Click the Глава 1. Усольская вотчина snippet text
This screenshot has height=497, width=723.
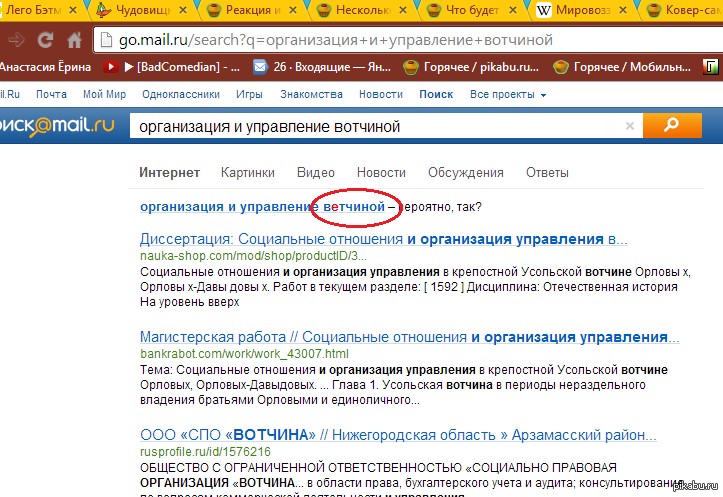pos(412,385)
